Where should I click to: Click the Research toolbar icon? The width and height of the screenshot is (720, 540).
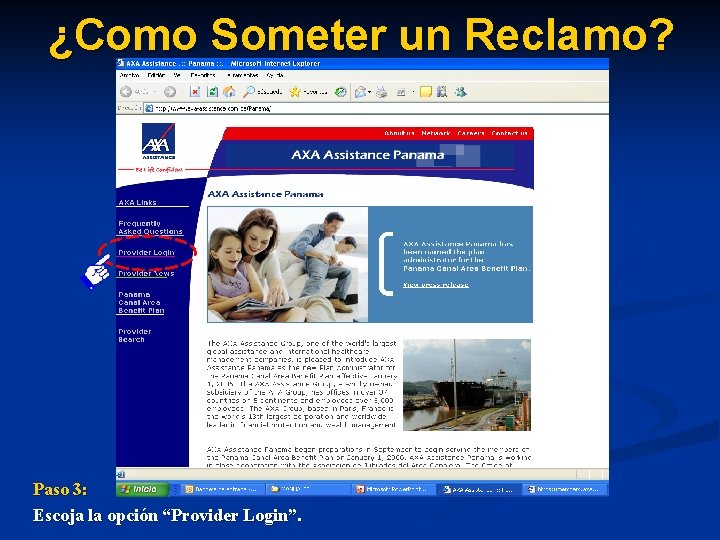tap(442, 92)
